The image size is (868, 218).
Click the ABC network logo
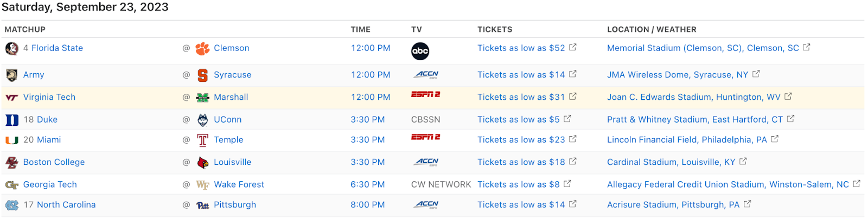click(420, 51)
